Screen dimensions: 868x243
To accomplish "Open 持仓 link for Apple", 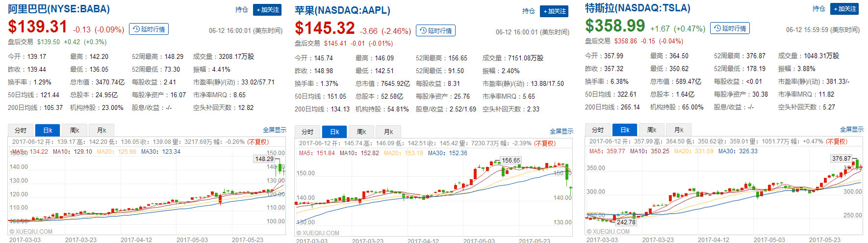I will (x=529, y=11).
